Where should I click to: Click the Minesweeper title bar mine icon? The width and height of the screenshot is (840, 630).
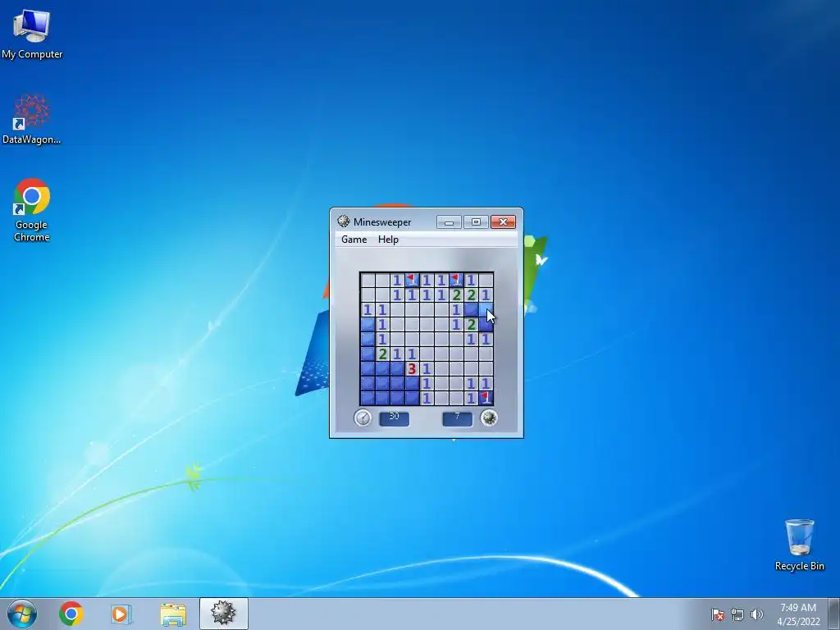pyautogui.click(x=344, y=221)
